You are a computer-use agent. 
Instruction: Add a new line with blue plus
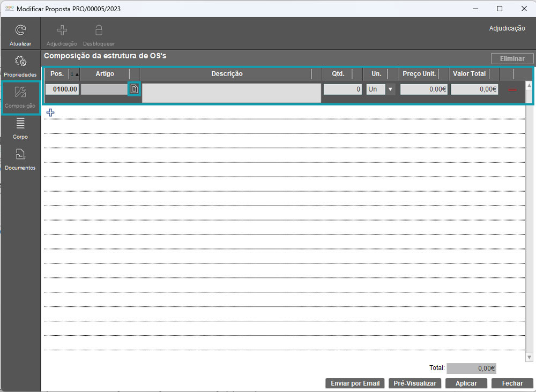pyautogui.click(x=51, y=112)
